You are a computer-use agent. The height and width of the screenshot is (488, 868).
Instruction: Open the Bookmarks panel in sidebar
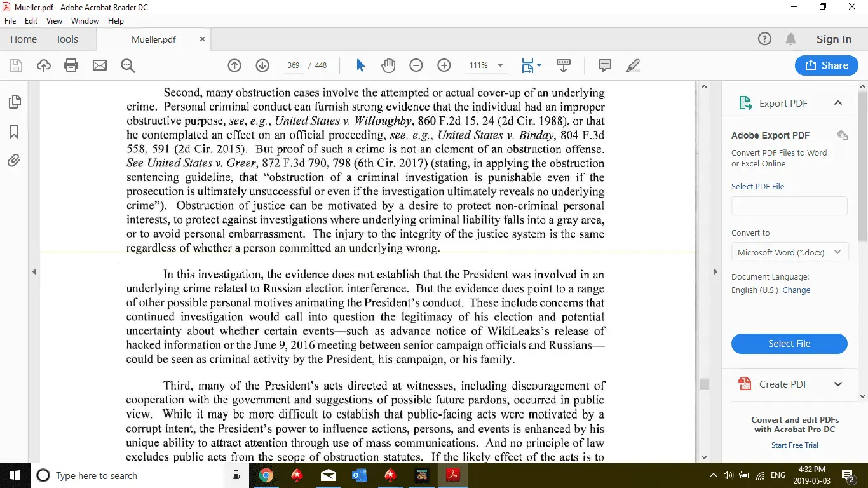pos(14,132)
